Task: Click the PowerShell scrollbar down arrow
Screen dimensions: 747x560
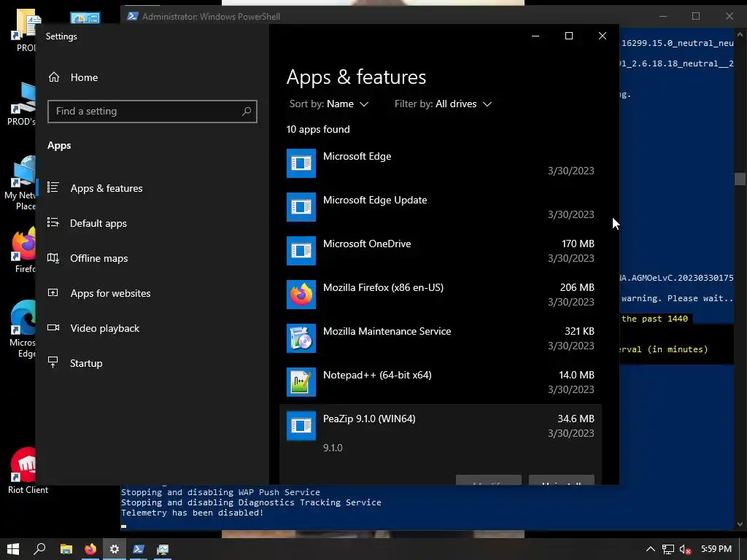Action: (x=740, y=524)
